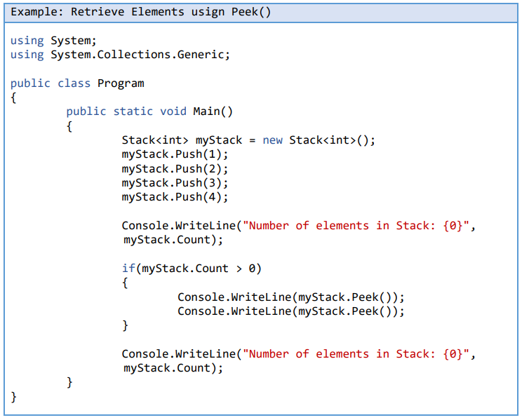The image size is (522, 420).
Task: Click the final 'myStack.Count);' line
Action: pos(173,368)
